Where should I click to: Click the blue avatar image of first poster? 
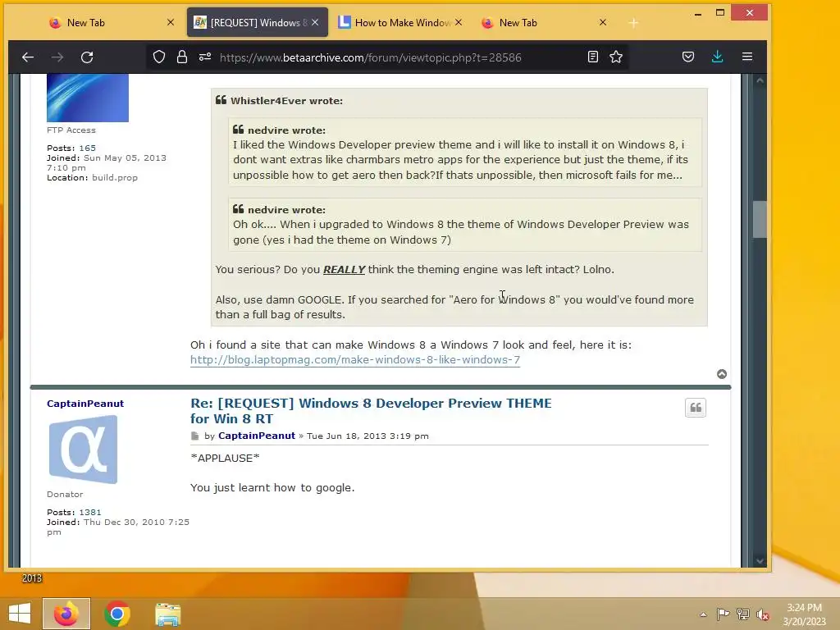(88, 98)
